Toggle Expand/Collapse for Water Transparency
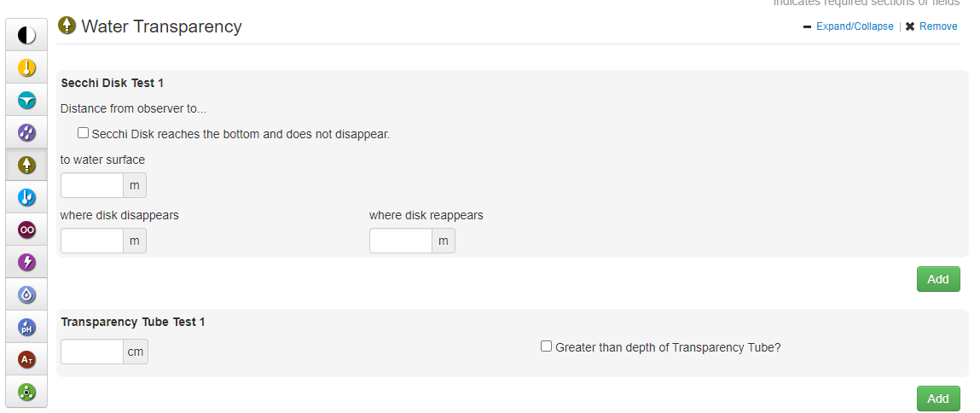980x413 pixels. click(854, 26)
